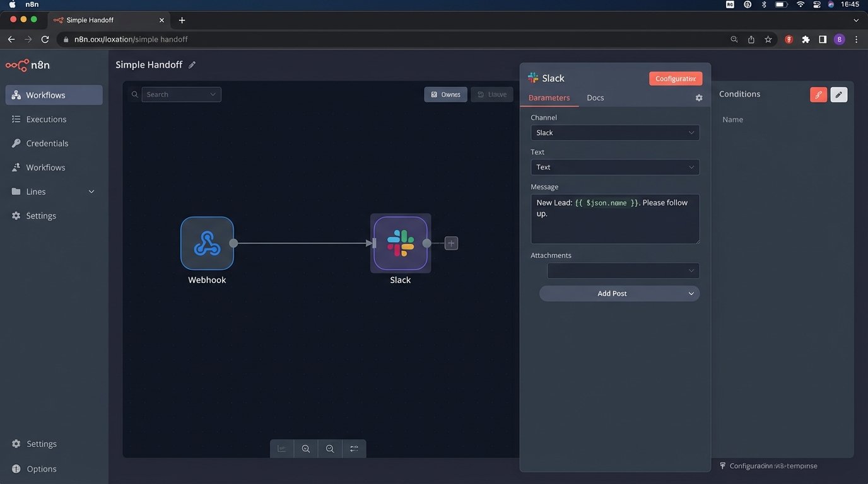Open the Channel dropdown

point(614,132)
